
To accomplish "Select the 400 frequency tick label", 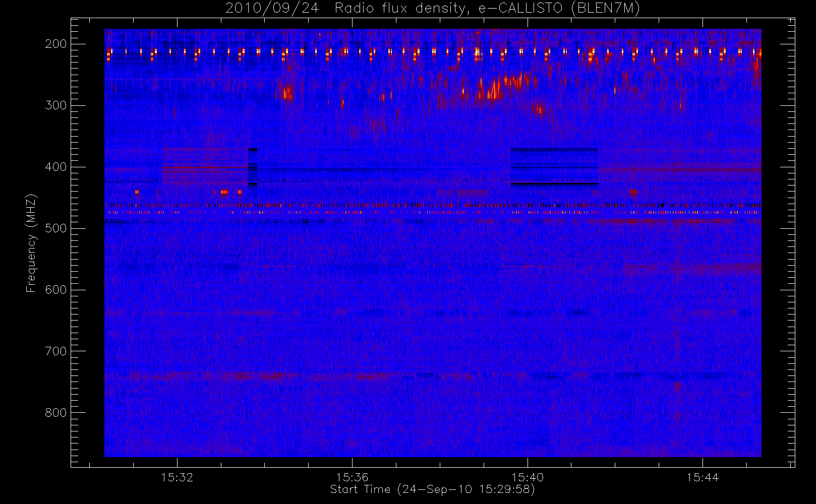I will coord(56,167).
